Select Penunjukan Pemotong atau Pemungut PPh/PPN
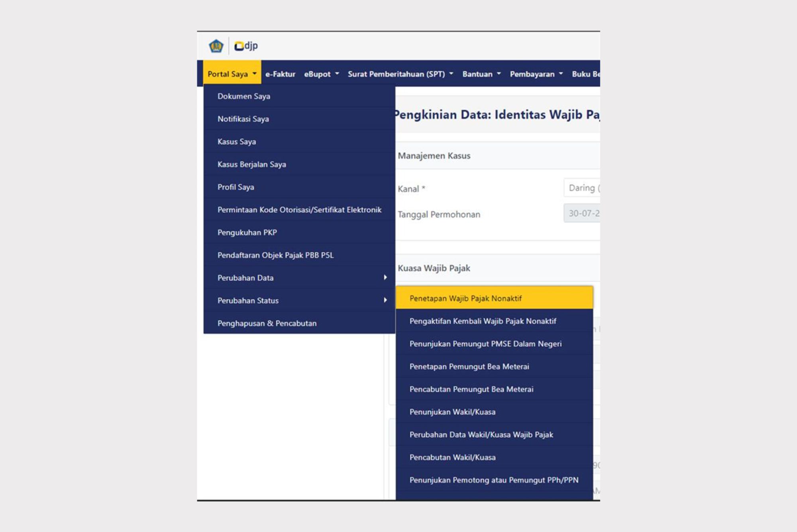797x532 pixels. 494,480
